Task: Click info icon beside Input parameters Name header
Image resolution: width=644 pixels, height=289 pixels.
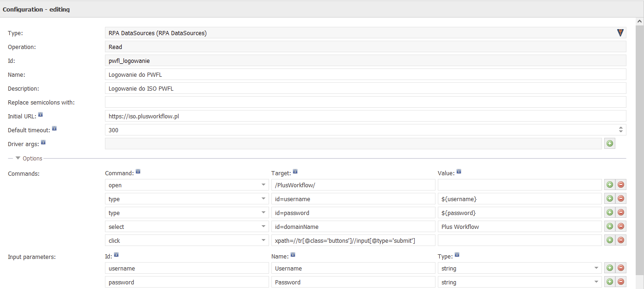Action: click(x=293, y=255)
